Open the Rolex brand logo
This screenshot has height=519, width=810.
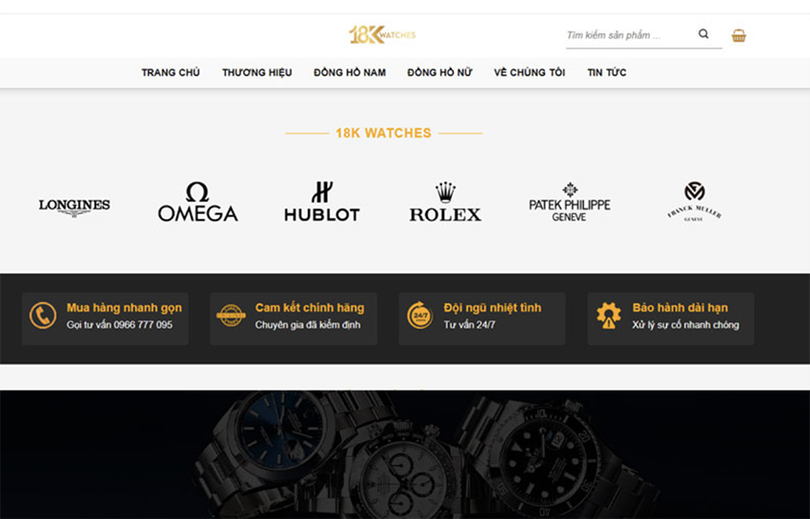coord(445,202)
